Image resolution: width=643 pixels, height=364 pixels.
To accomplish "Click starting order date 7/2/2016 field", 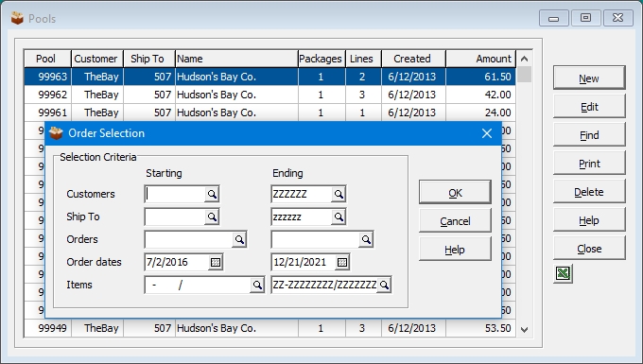I will click(177, 262).
